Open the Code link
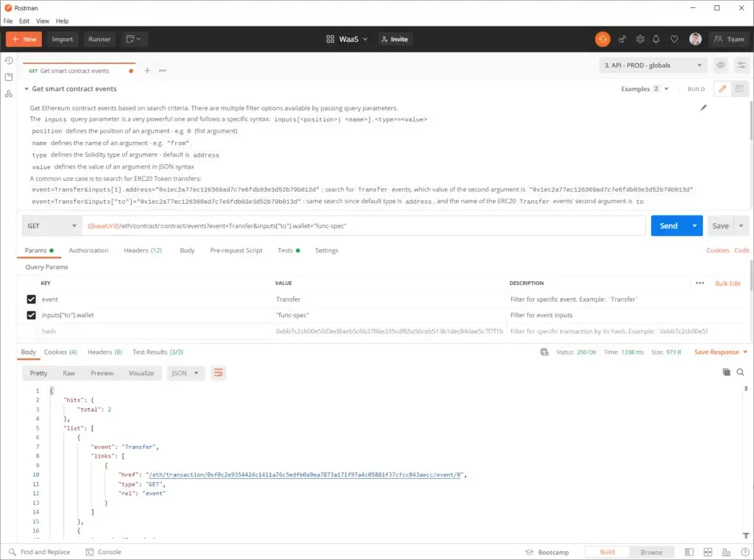The image size is (754, 560). 741,250
